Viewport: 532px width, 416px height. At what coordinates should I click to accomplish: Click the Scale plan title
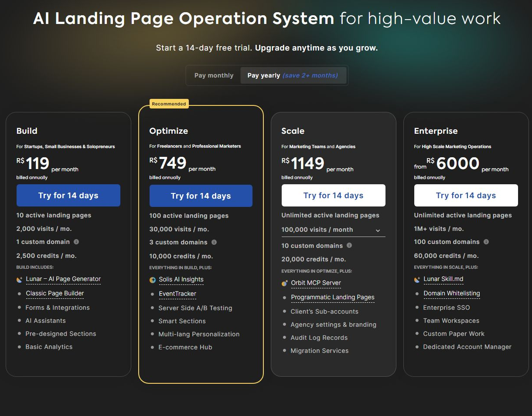coord(293,131)
